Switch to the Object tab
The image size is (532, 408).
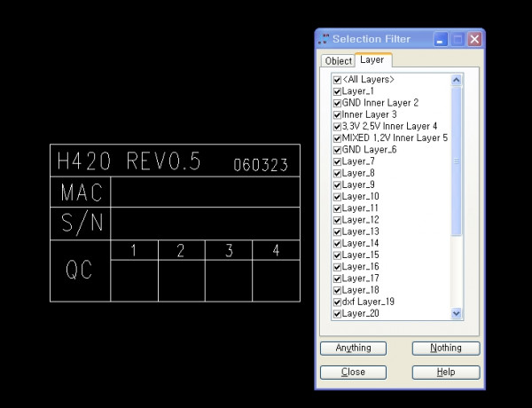point(338,61)
